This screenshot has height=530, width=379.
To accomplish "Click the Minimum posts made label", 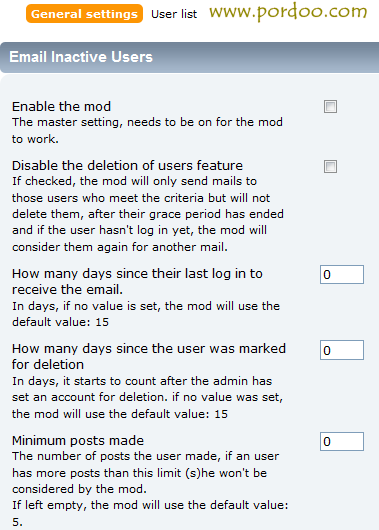I will (x=78, y=440).
